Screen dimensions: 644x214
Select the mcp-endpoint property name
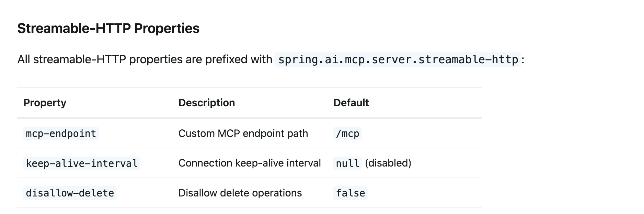(61, 133)
